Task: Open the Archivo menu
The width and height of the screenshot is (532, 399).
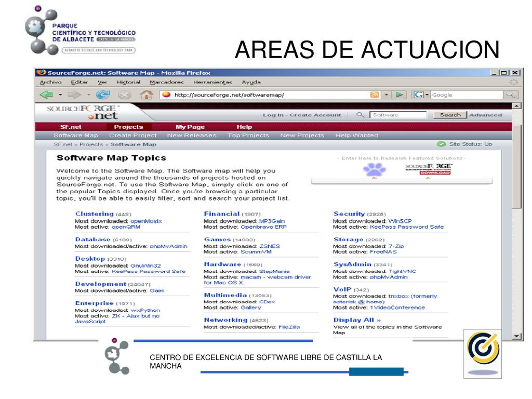Action: (x=50, y=82)
